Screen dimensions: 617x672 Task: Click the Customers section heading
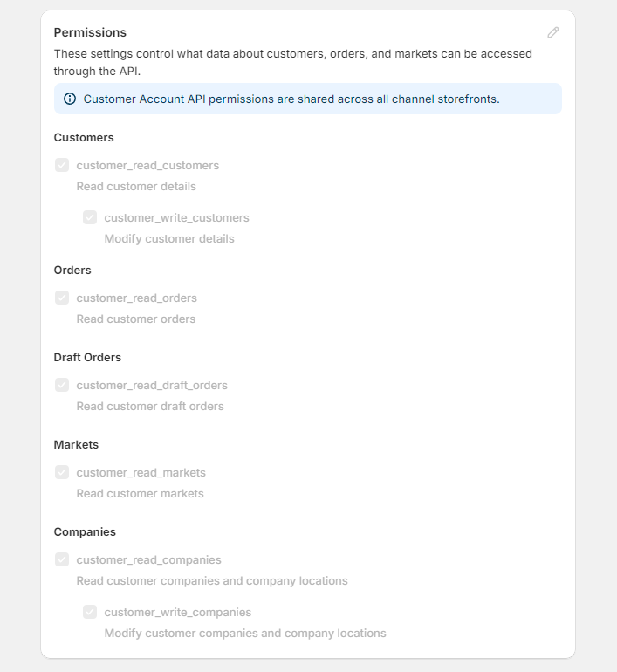point(84,137)
